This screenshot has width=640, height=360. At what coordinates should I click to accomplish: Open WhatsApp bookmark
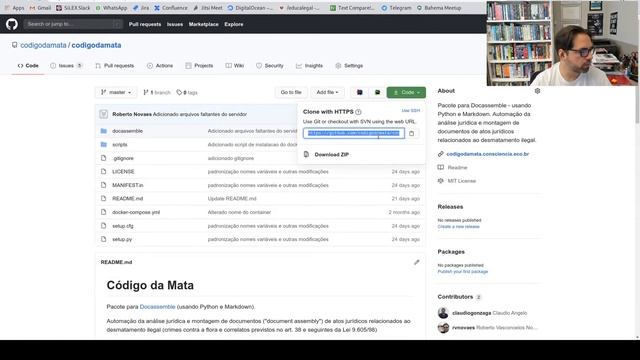point(111,8)
